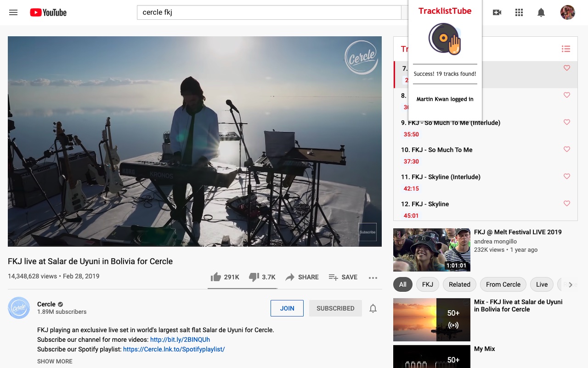Image resolution: width=588 pixels, height=368 pixels.
Task: Select track '12. FKJ - Skyline'
Action: 425,204
